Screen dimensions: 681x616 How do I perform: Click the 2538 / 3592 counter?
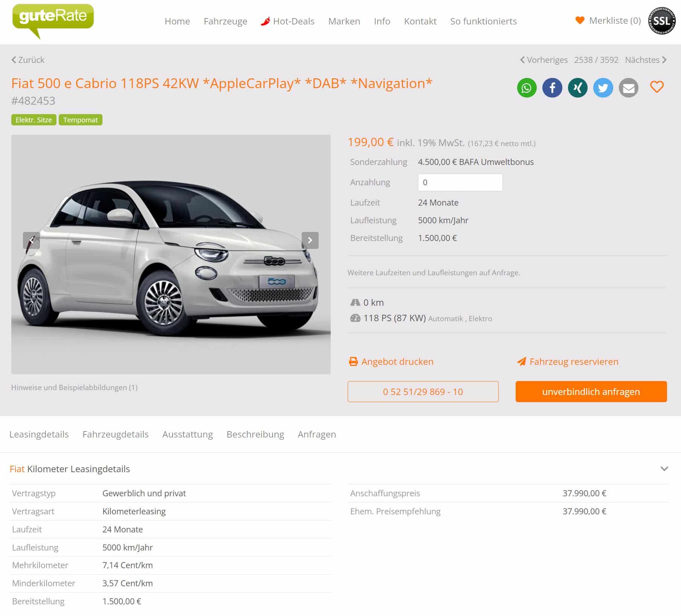tap(596, 60)
